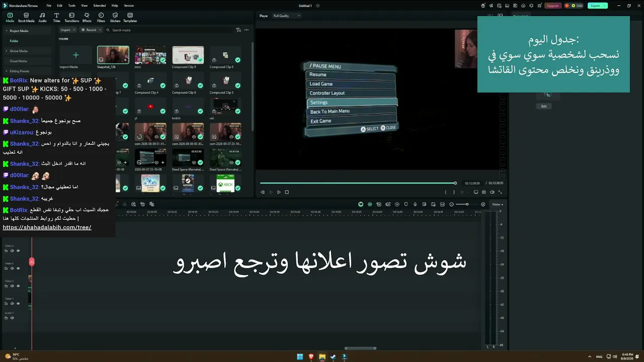Select the intro clip thumbnail

coord(150,55)
